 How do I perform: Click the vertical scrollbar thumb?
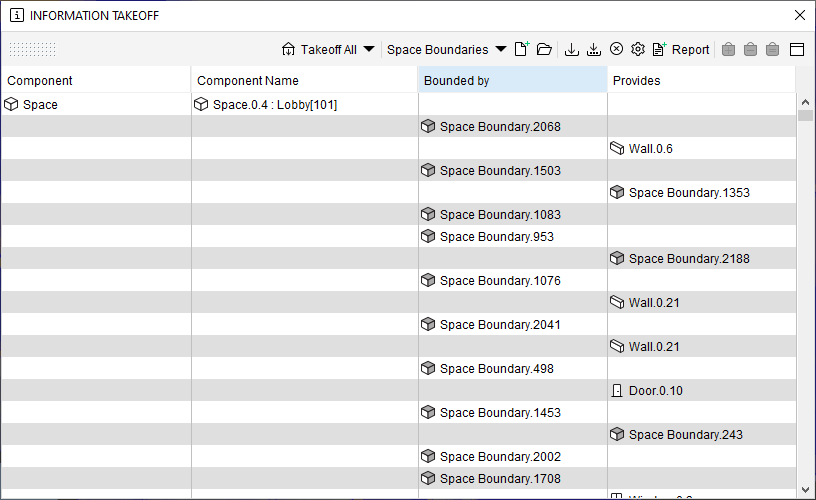pos(805,115)
